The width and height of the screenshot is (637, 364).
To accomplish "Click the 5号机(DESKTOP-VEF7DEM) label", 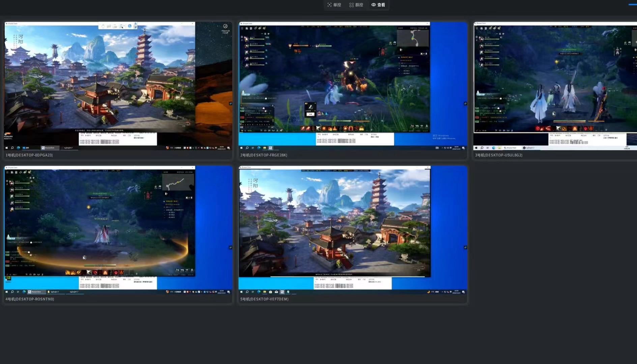I will (264, 299).
